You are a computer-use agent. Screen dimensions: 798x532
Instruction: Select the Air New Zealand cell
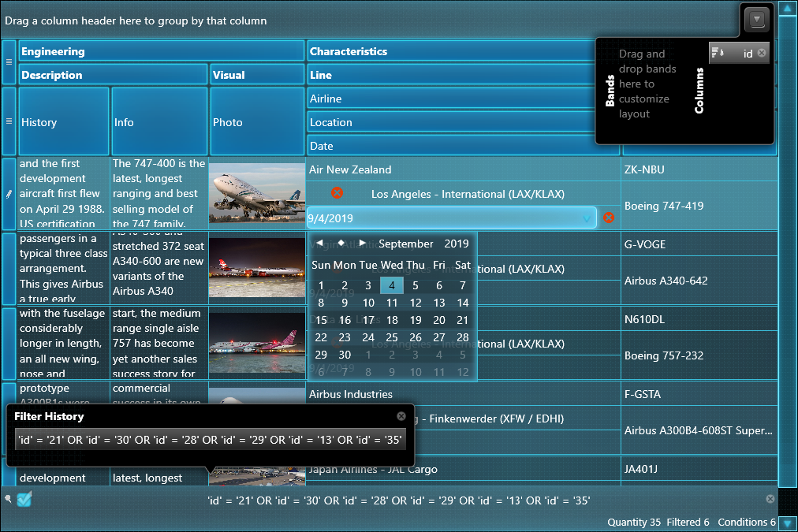tap(463, 169)
